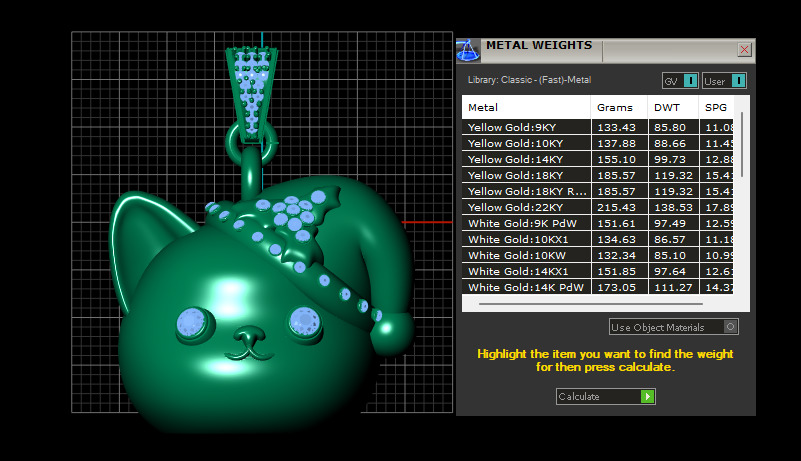Select the White Gold:14KX1 row
The height and width of the screenshot is (461, 801).
point(598,271)
